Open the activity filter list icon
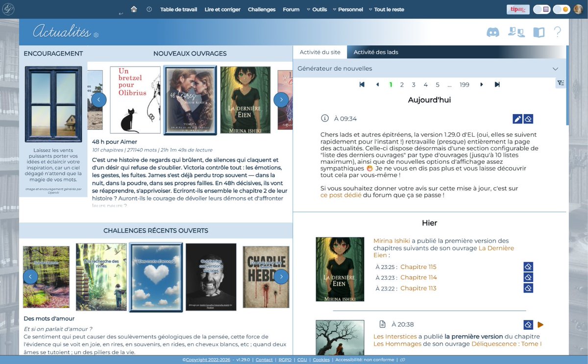The width and height of the screenshot is (588, 364). point(561,83)
